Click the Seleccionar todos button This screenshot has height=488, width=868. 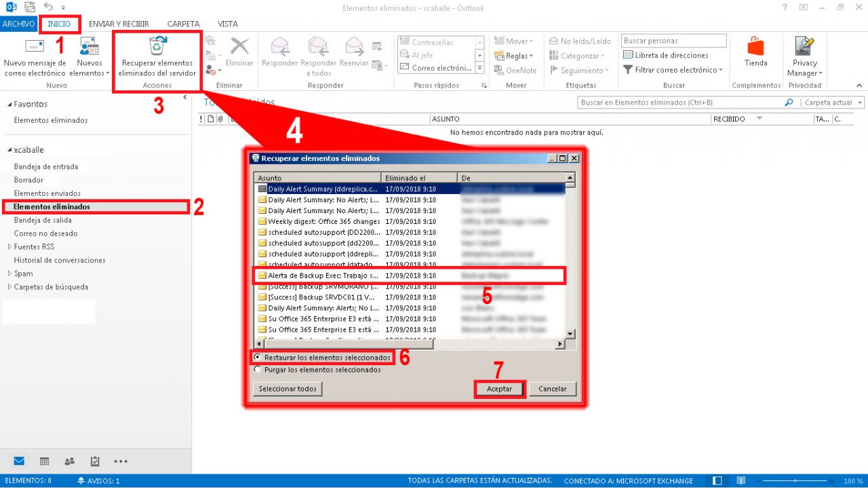click(288, 389)
